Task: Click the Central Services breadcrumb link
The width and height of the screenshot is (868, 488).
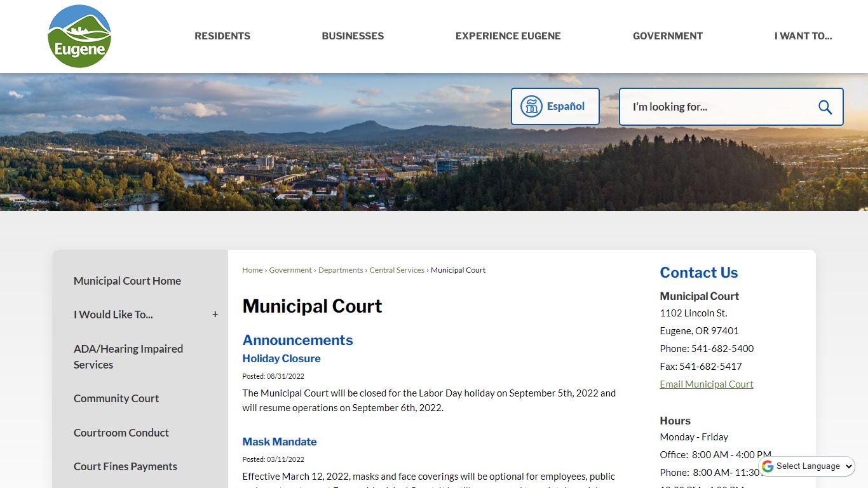Action: pyautogui.click(x=397, y=270)
